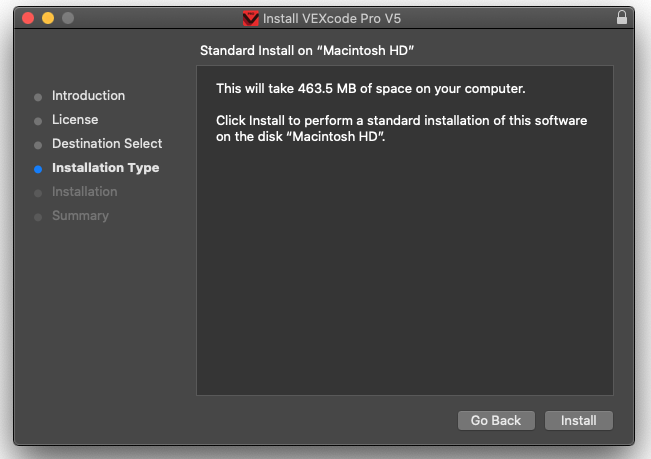Click the lock icon in the title bar

coord(622,18)
